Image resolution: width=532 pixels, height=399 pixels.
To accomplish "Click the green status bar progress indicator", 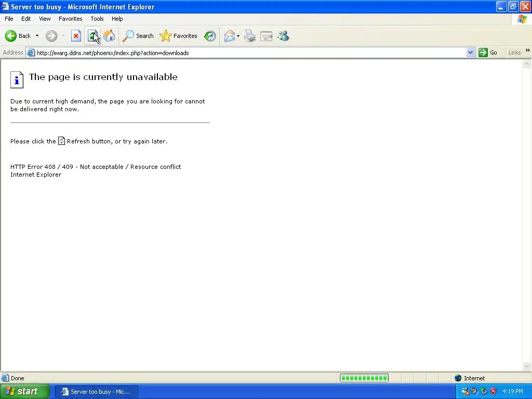I will (364, 378).
